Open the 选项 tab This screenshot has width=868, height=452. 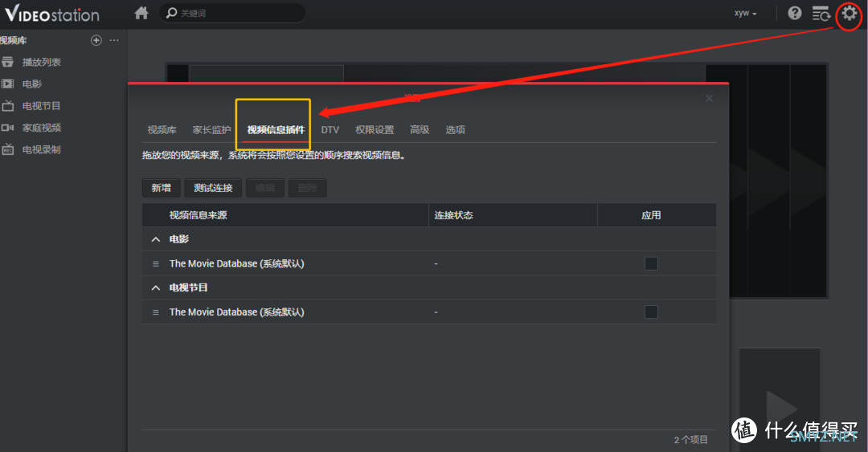[455, 130]
